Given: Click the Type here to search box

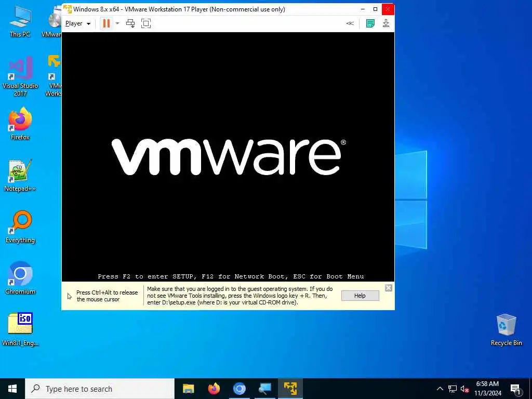Looking at the screenshot, I should pyautogui.click(x=100, y=389).
